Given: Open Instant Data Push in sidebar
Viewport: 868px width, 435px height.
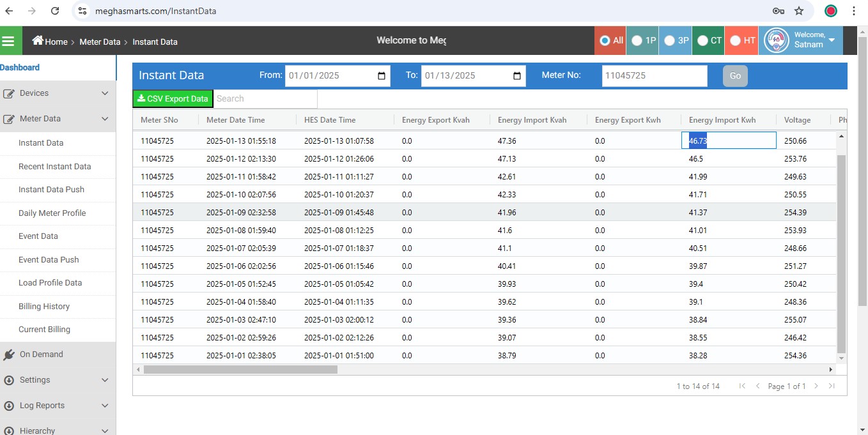Looking at the screenshot, I should tap(51, 190).
